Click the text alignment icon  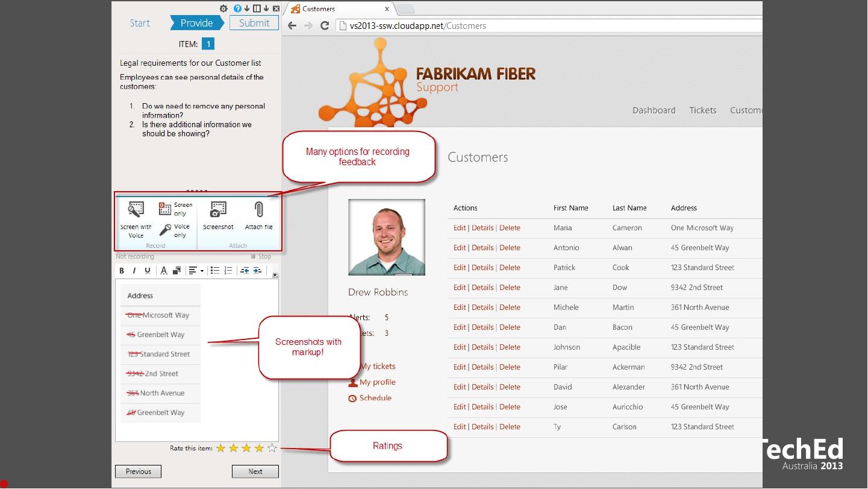click(x=193, y=271)
